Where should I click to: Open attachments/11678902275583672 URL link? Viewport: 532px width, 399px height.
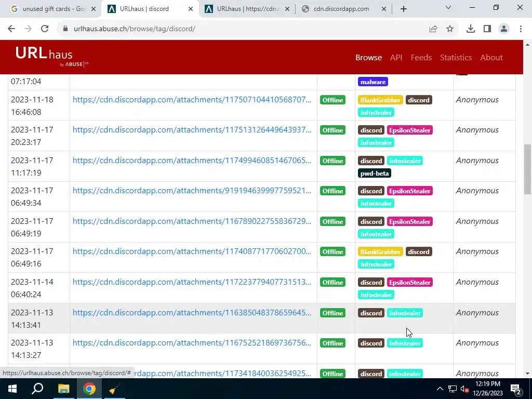pos(192,221)
